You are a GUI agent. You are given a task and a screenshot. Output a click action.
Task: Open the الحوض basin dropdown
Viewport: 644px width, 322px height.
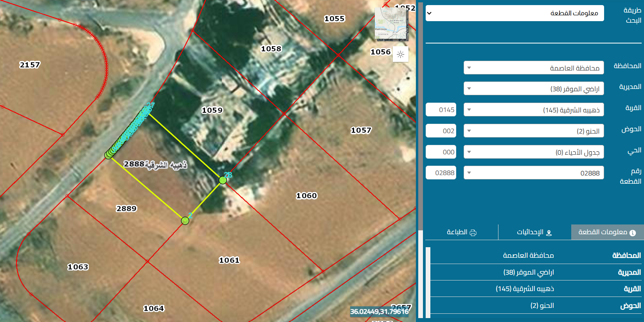[534, 131]
